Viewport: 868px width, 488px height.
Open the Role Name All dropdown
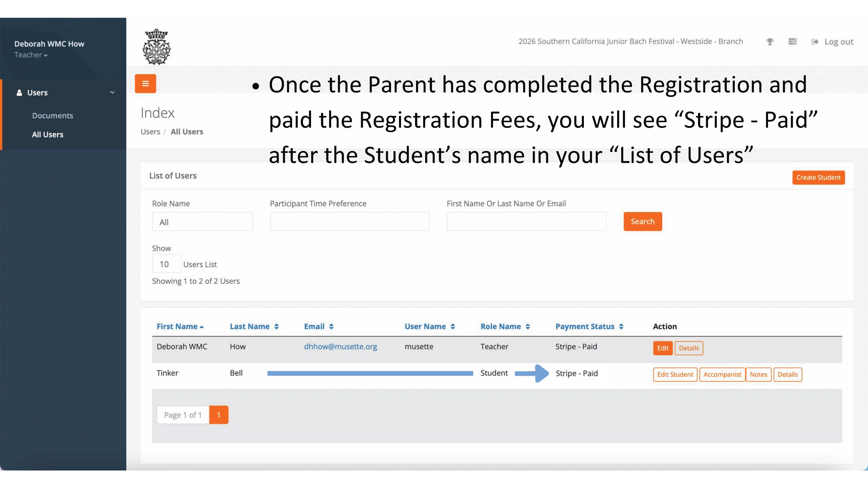pos(202,222)
